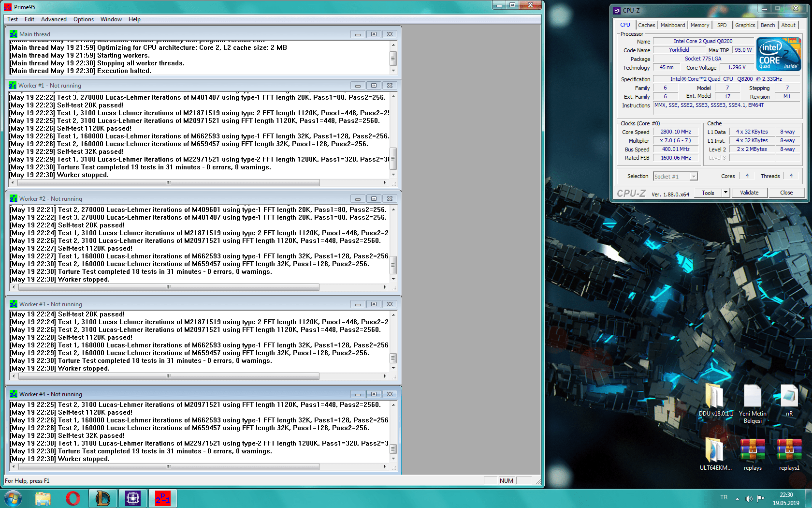Switch to the Mainboard tab in CPU-Z
812x508 pixels.
pyautogui.click(x=673, y=25)
